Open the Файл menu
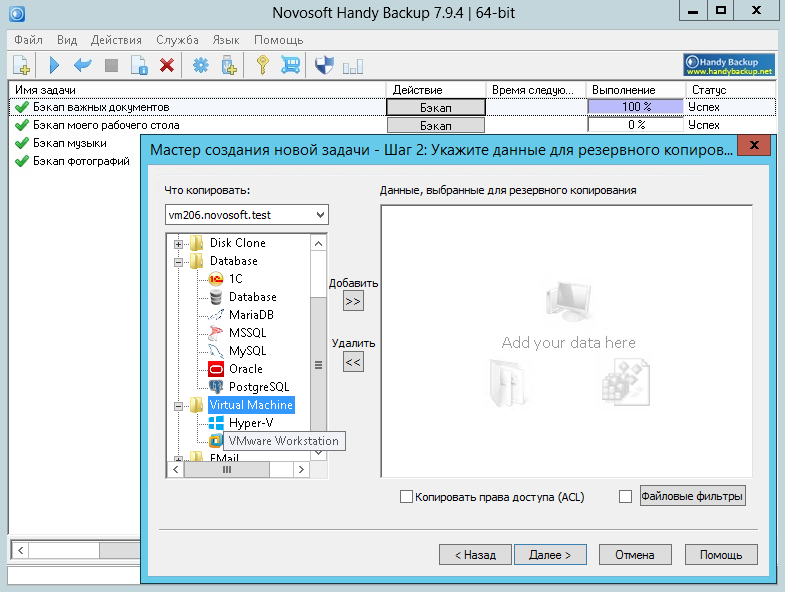Image resolution: width=785 pixels, height=592 pixels. (x=28, y=40)
